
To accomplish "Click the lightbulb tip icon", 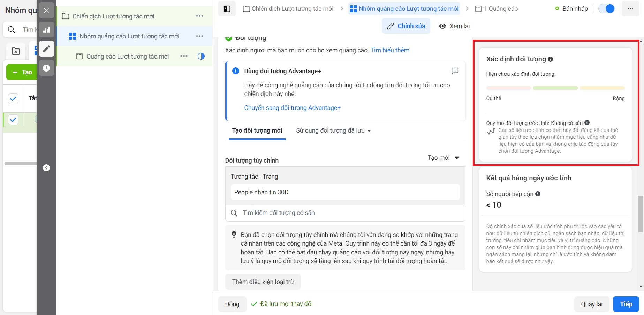I will click(234, 235).
